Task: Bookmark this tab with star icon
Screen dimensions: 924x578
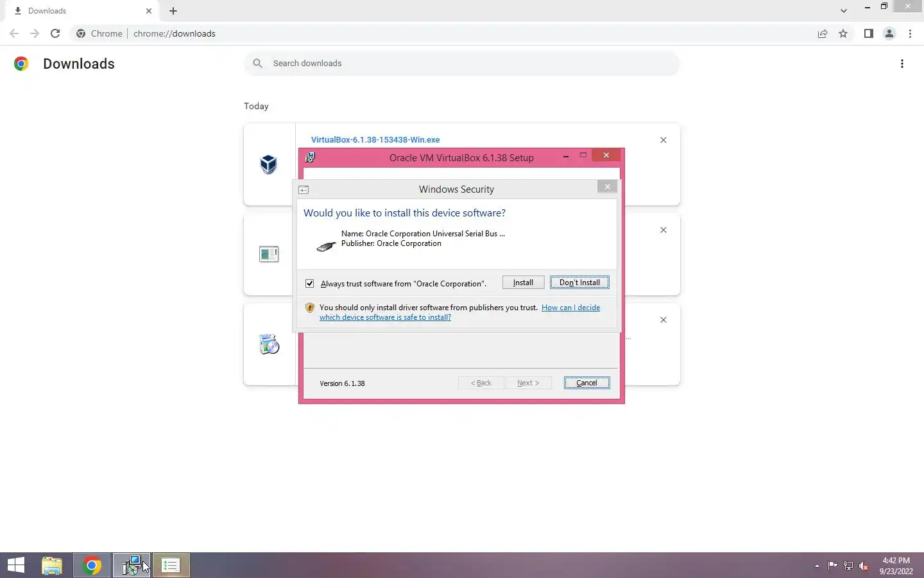Action: pyautogui.click(x=843, y=33)
